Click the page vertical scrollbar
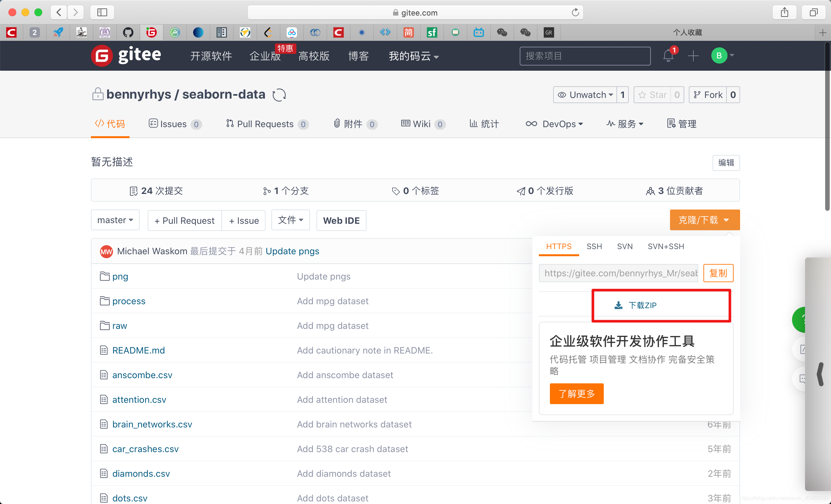This screenshot has height=504, width=831. click(827, 126)
